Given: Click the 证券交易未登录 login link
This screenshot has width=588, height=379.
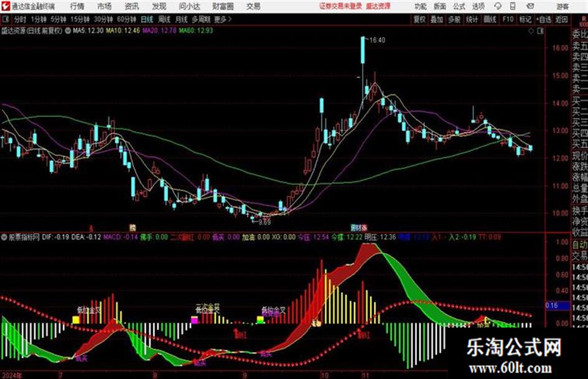Looking at the screenshot, I should coord(340,6).
